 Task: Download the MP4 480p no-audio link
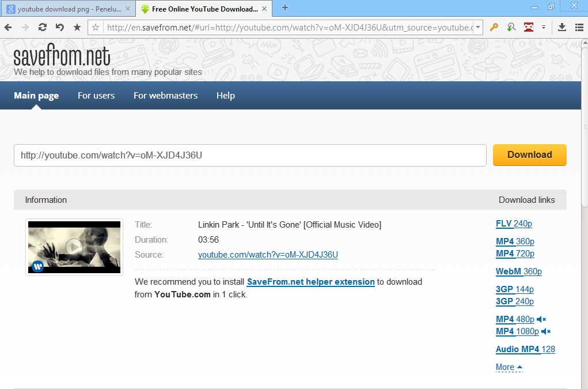click(515, 319)
